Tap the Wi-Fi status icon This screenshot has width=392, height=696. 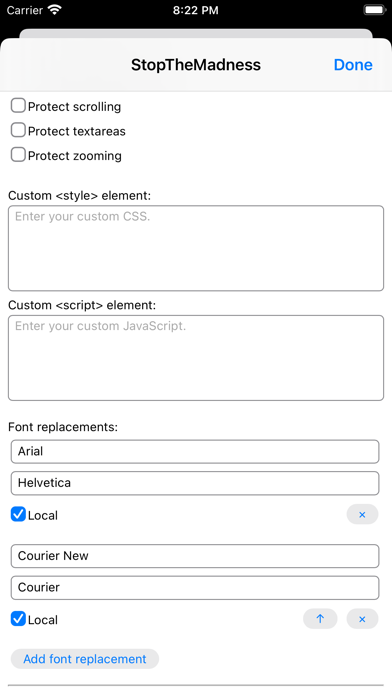[x=55, y=10]
